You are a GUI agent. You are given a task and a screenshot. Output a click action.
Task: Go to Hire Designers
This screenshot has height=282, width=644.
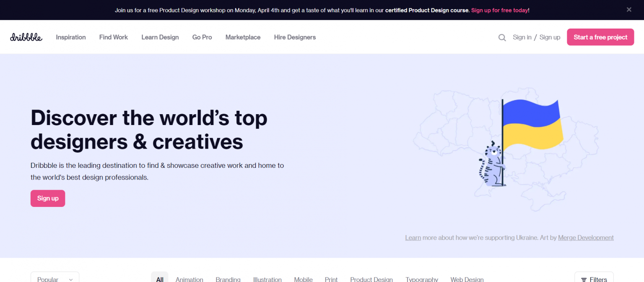point(295,37)
